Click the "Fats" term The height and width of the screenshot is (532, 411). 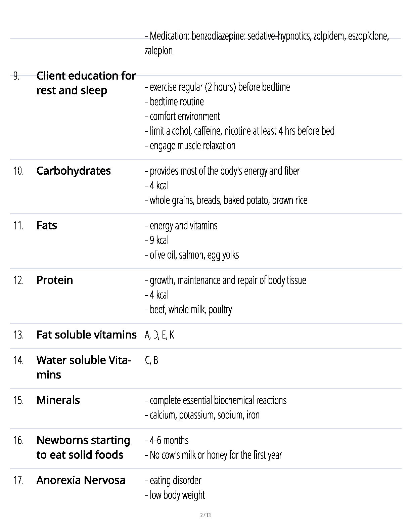click(x=47, y=225)
